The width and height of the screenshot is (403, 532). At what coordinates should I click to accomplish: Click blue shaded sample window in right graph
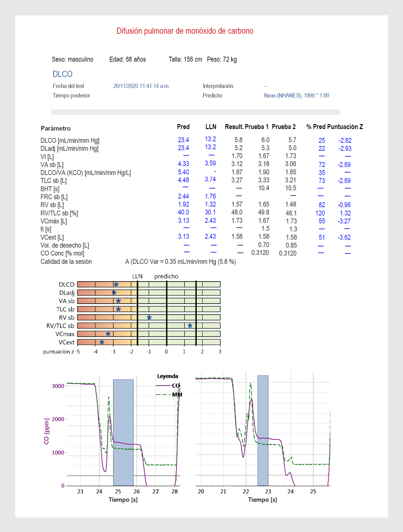point(263,430)
